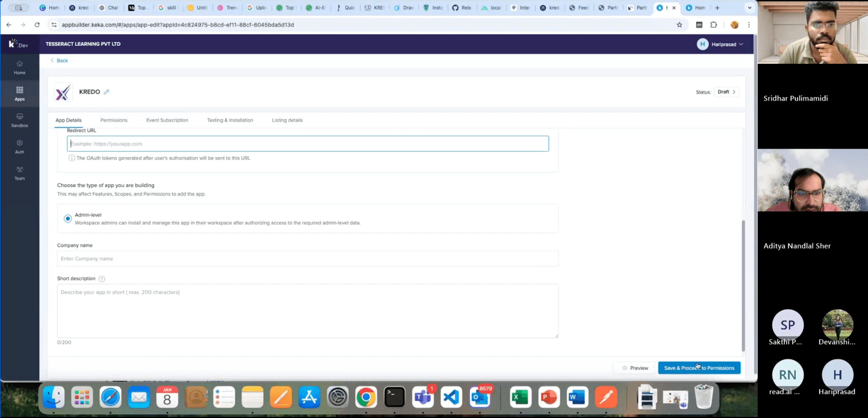Bookmark the page with the star icon

[679, 25]
